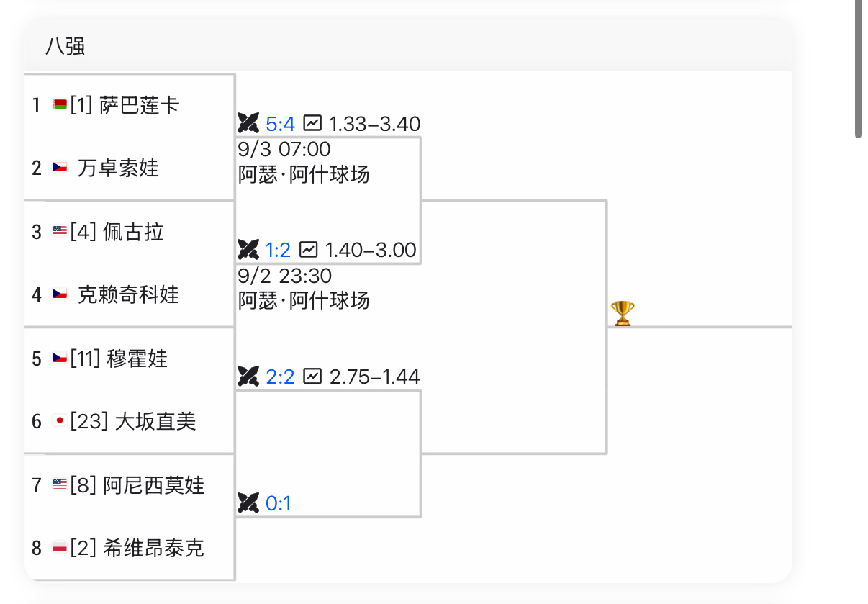Open the 1:2 head-to-head link

(x=278, y=250)
